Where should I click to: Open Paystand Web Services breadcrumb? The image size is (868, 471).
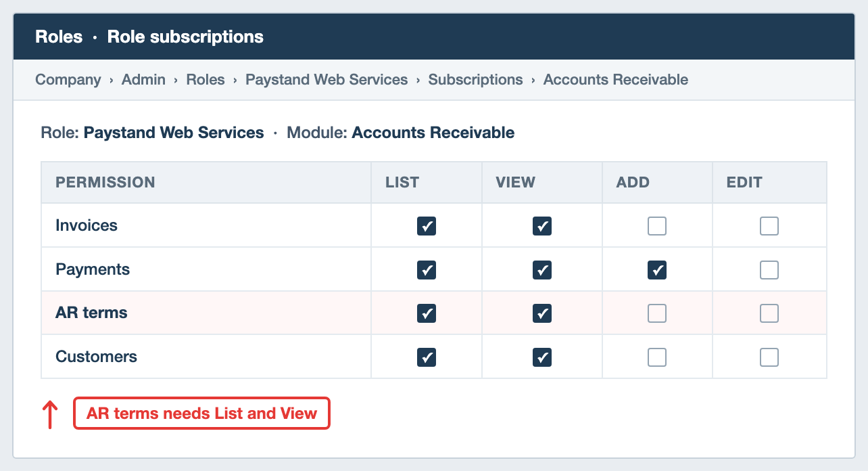(x=327, y=80)
